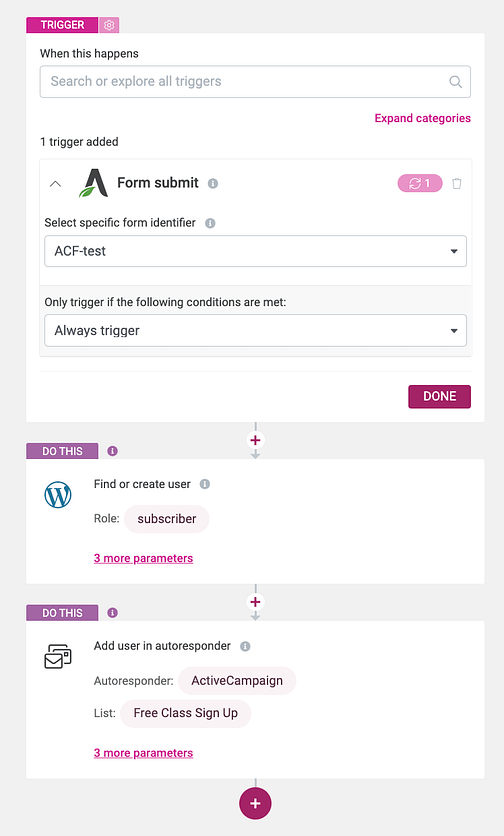Open trigger settings gear icon

coord(109,25)
